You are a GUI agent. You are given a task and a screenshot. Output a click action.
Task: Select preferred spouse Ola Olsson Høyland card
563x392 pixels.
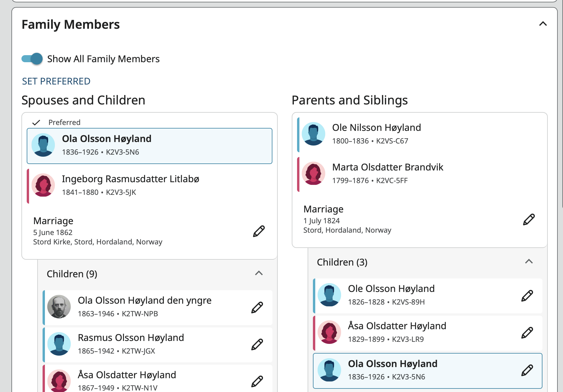[x=149, y=146]
